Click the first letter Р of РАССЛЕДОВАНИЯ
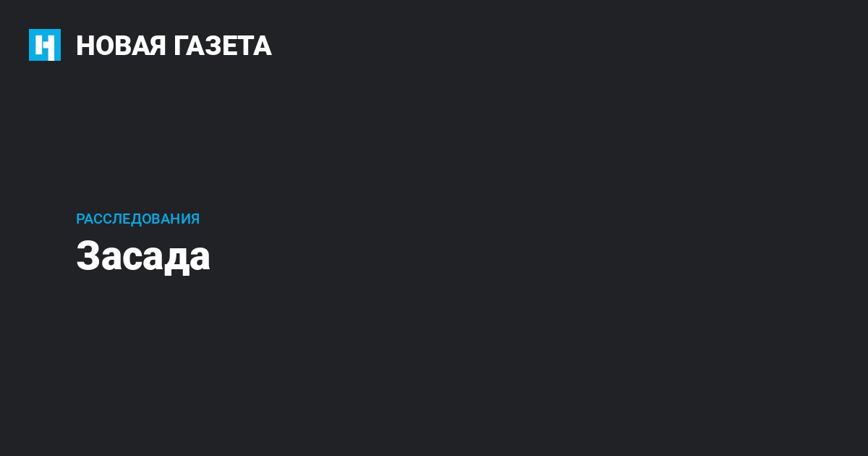 [80, 219]
